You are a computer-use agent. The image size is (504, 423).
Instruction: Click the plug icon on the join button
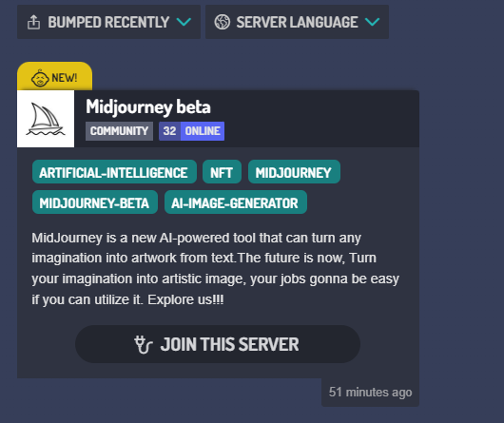144,344
